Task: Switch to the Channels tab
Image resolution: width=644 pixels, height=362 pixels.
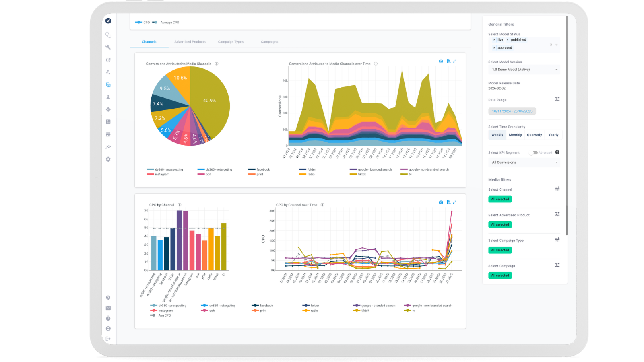Action: coord(149,42)
